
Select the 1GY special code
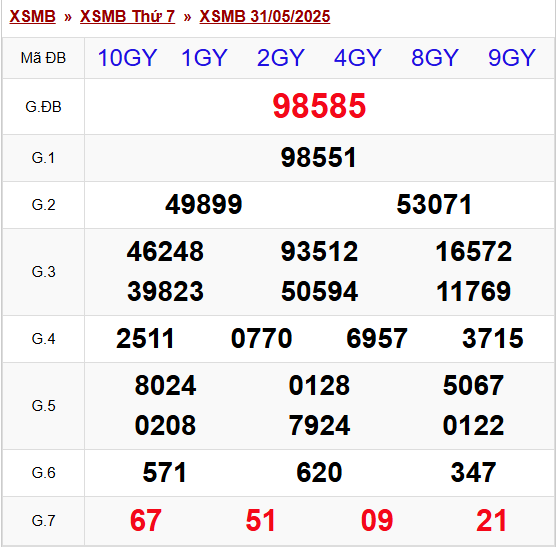tap(204, 58)
